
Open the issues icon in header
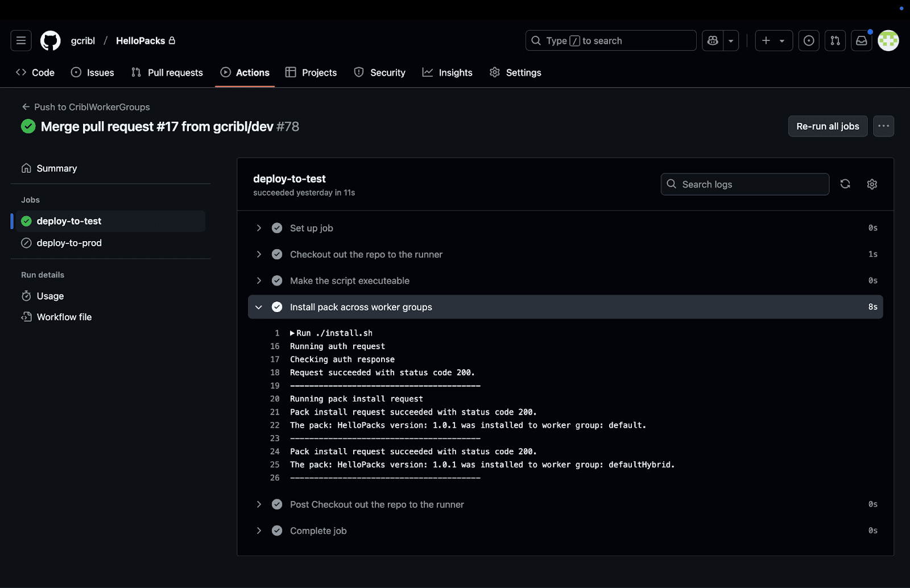click(x=809, y=41)
